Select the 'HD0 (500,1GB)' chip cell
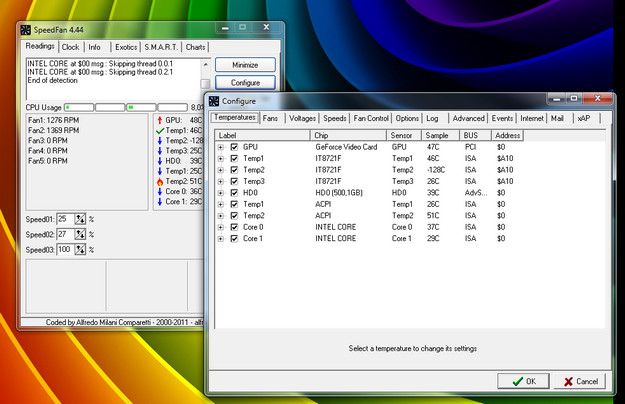The height and width of the screenshot is (404, 625). (x=339, y=193)
